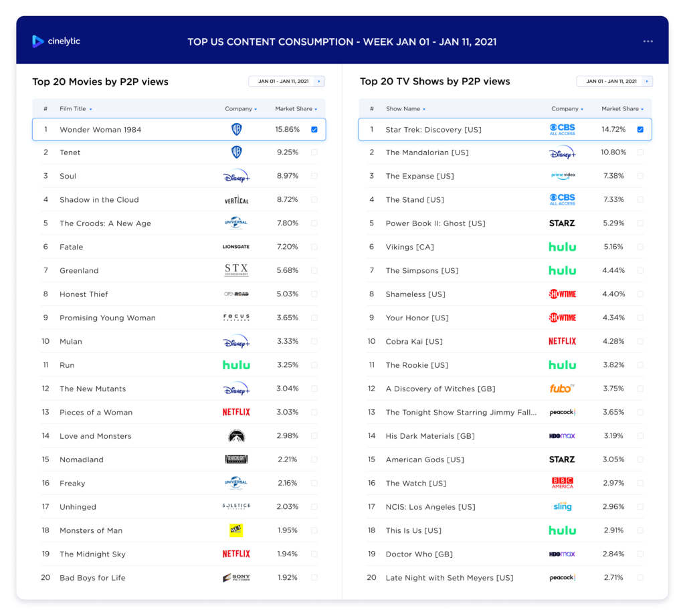Select The Midnight Sky film title
This screenshot has height=616, width=685.
(92, 554)
